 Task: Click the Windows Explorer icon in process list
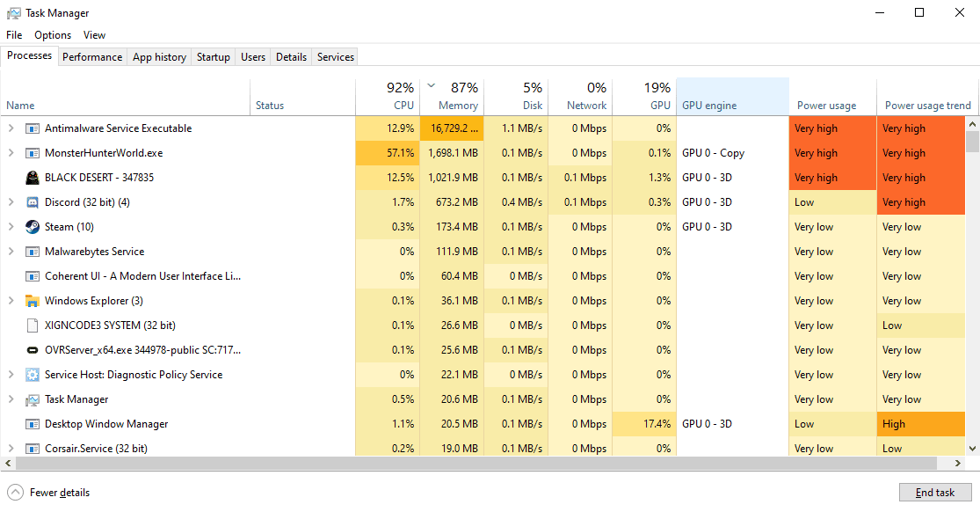point(32,300)
